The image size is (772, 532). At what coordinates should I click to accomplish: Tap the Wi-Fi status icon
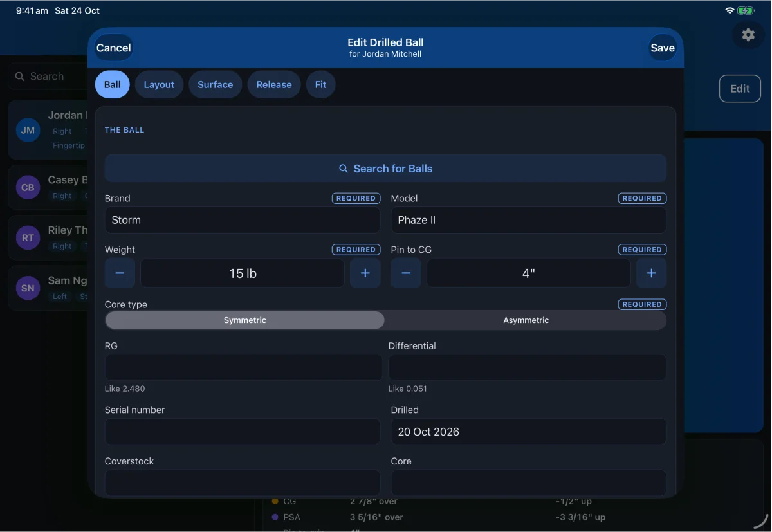730,11
